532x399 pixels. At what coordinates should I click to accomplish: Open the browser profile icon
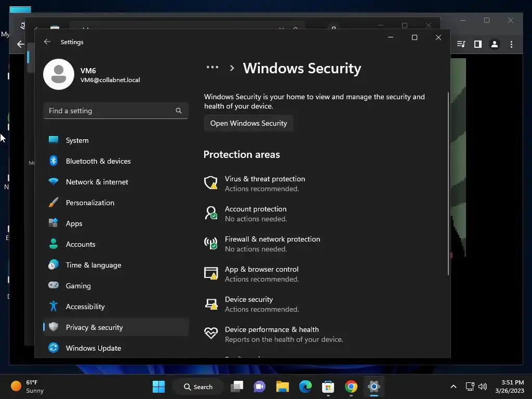[x=495, y=44]
